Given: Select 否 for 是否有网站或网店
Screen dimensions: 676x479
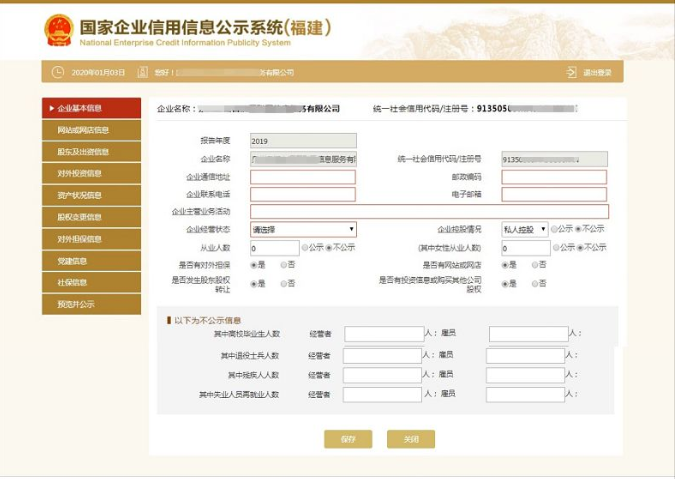Looking at the screenshot, I should click(533, 265).
